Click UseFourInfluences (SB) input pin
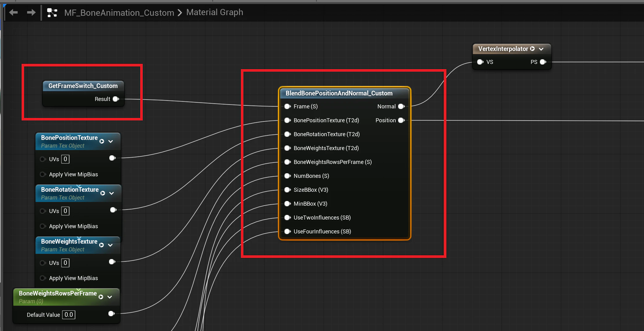 [x=288, y=232]
